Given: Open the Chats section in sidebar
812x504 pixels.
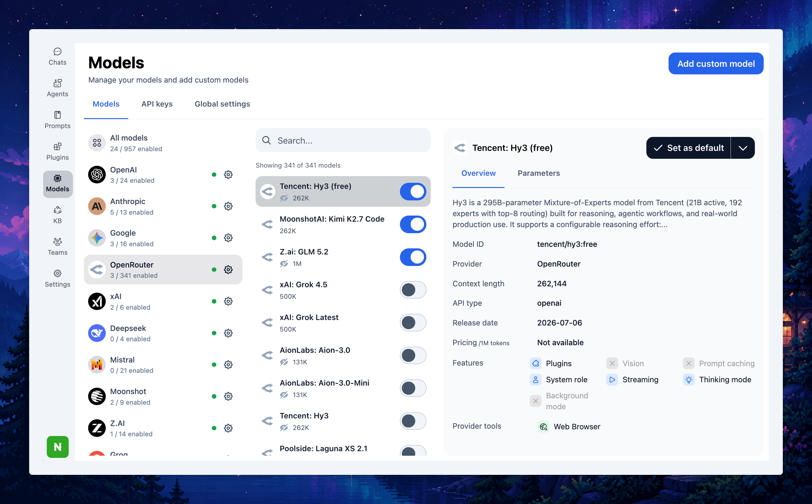Looking at the screenshot, I should tap(57, 56).
